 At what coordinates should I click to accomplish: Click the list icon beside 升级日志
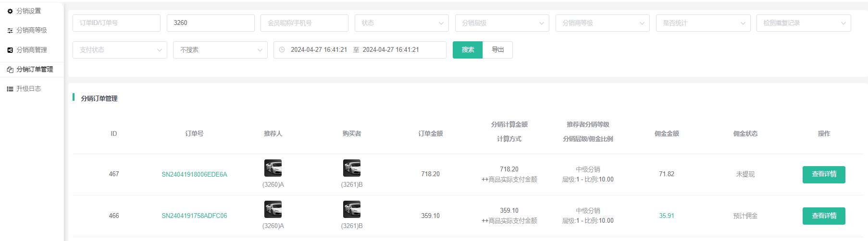tap(10, 89)
